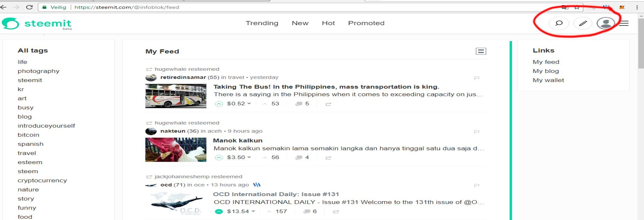
Task: Click the bus thumbnail image
Action: (176, 96)
